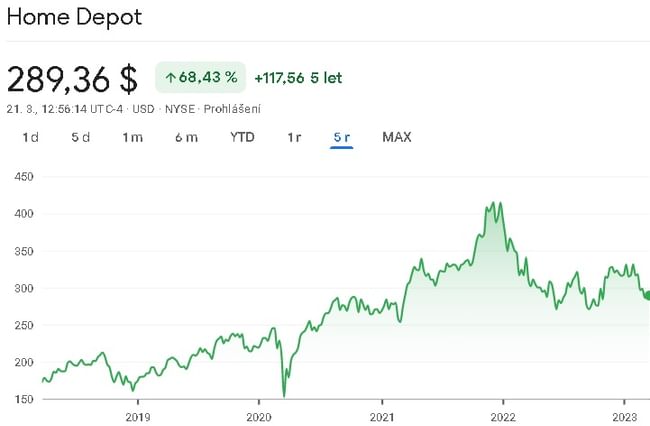
Task: Switch chart to 6m range
Action: point(186,137)
